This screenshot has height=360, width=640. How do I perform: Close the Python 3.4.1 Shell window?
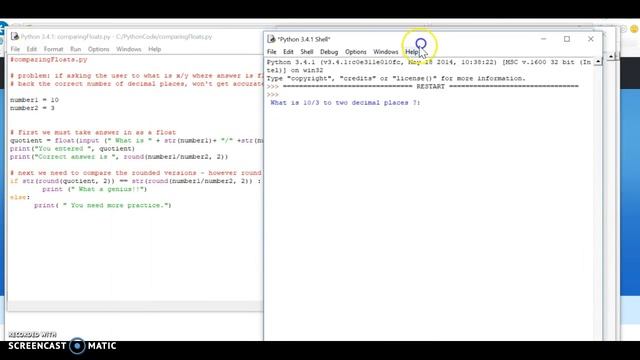(x=591, y=39)
